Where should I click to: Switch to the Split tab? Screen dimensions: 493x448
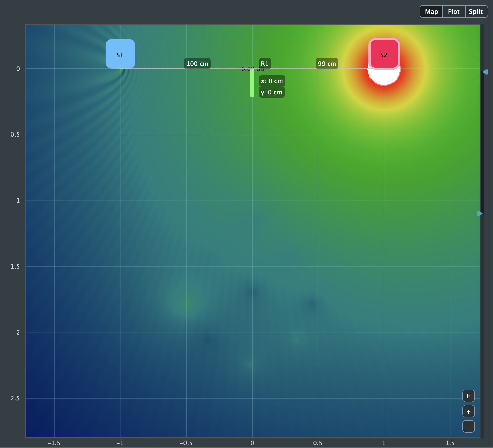[x=476, y=11]
